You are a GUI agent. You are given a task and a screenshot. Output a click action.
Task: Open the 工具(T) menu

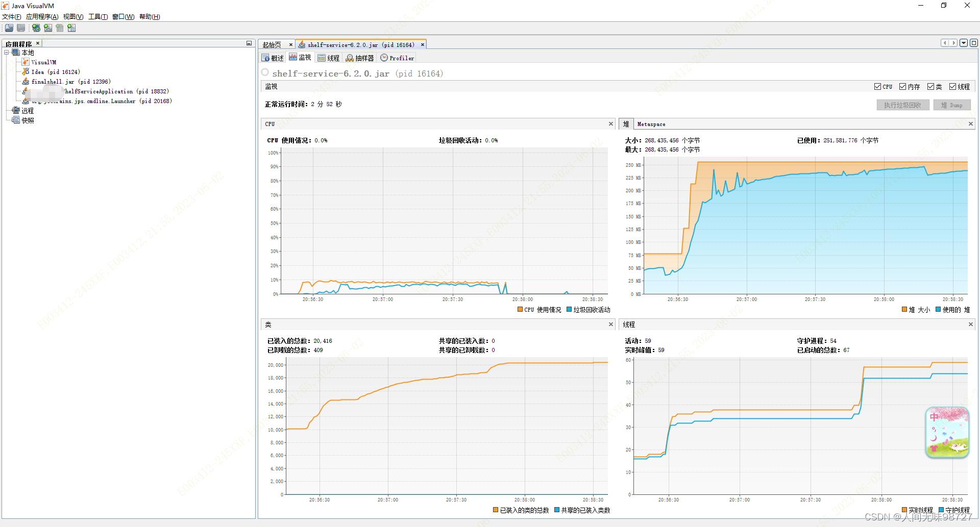(x=98, y=17)
